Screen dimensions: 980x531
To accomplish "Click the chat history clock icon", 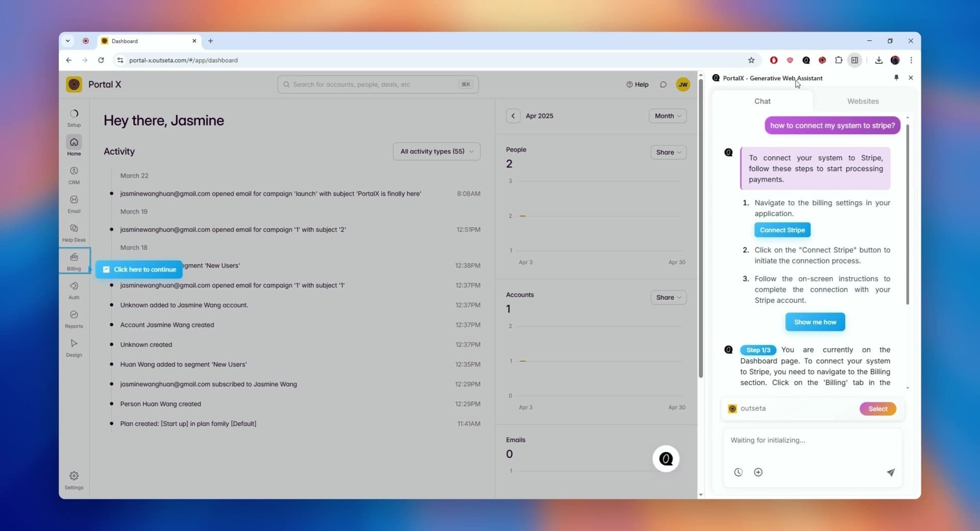I will [x=738, y=472].
